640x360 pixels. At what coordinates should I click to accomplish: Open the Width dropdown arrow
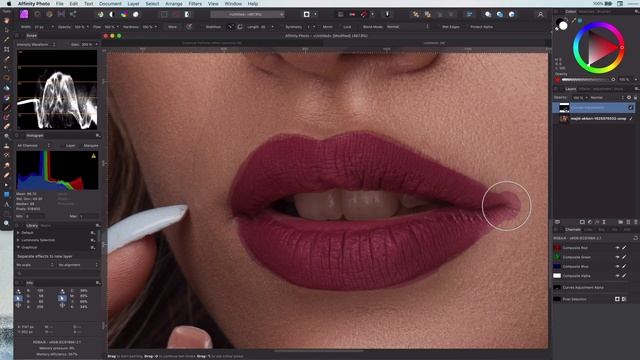tap(52, 27)
